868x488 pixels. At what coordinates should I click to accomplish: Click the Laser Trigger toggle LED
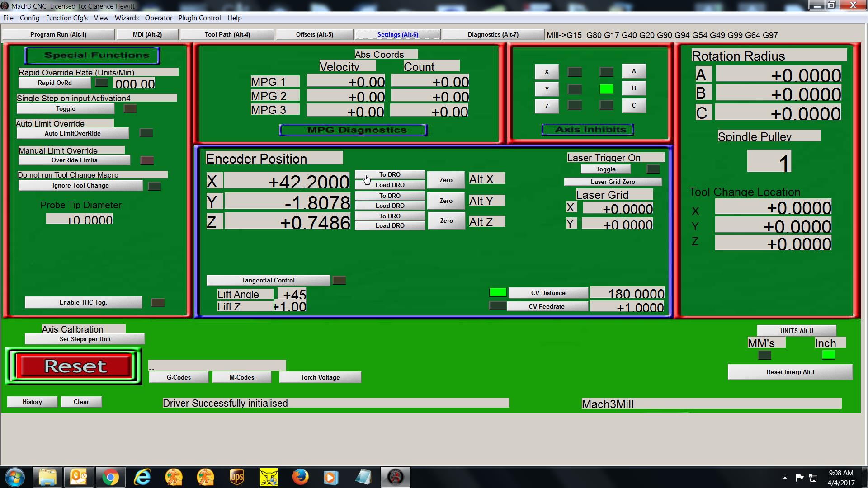point(653,169)
